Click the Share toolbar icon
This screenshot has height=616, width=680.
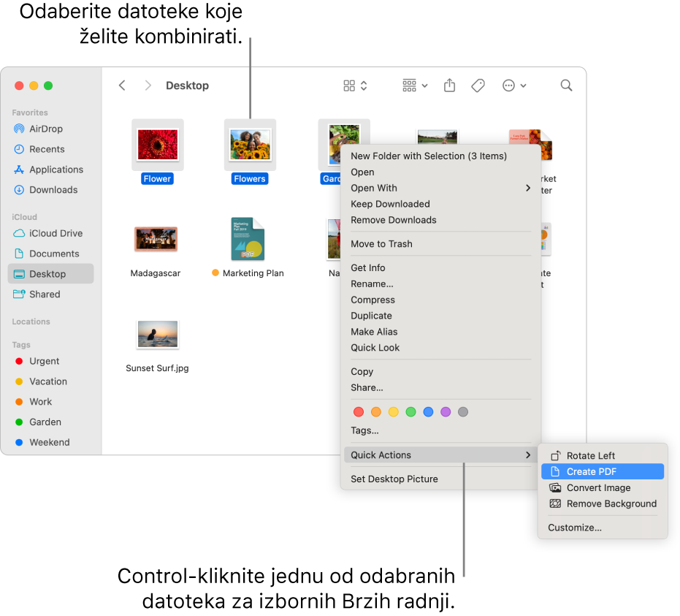click(449, 85)
